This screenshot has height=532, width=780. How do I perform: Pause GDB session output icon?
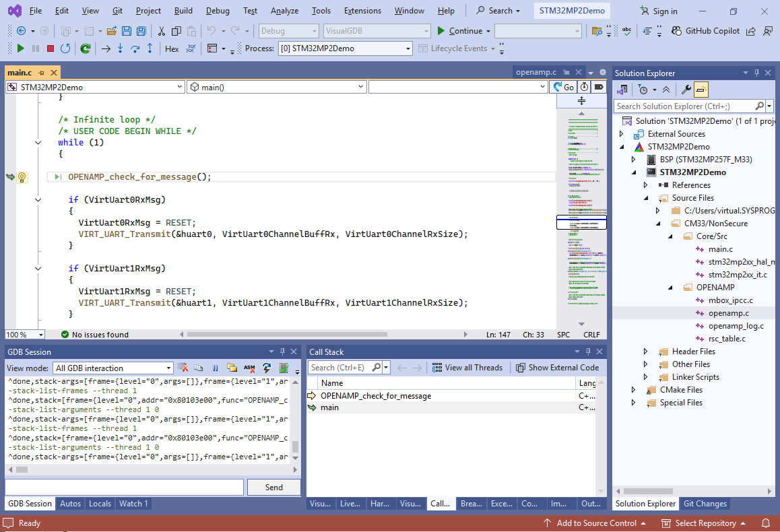[216, 368]
